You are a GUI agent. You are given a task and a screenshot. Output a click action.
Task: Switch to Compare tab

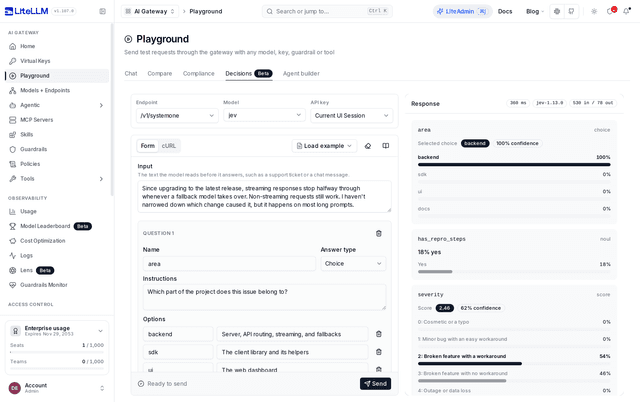[160, 73]
